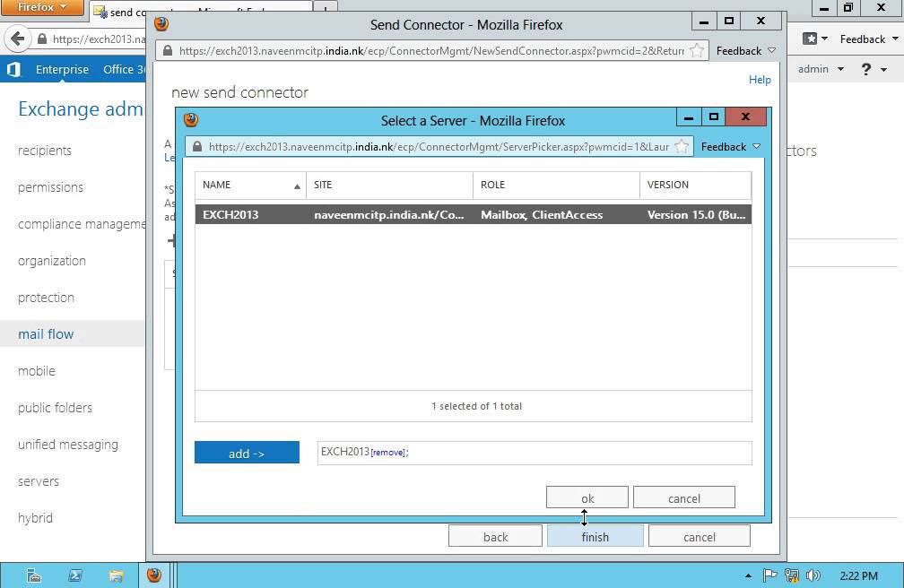Open Action Center flag icon in tray
904x588 pixels.
click(x=769, y=575)
